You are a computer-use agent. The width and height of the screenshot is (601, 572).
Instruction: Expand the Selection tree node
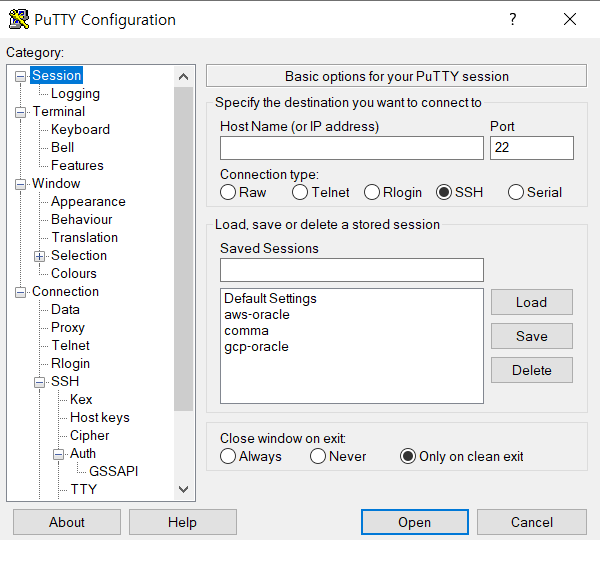pyautogui.click(x=39, y=256)
